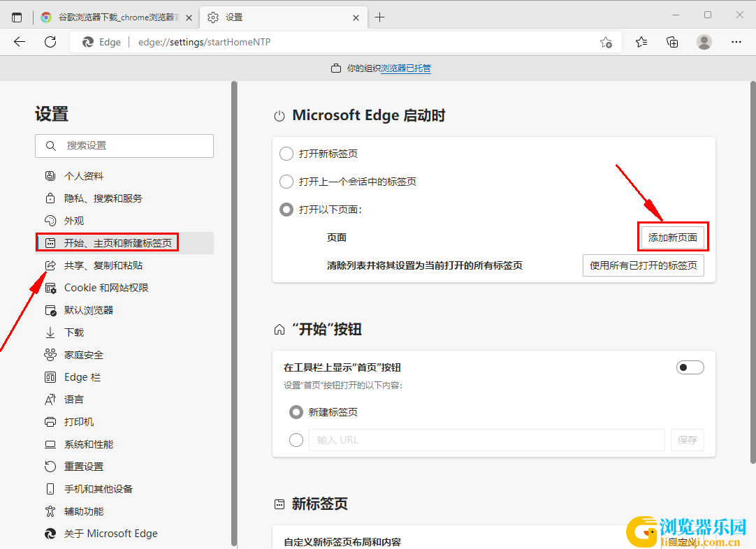Click the 保存 button
Viewport: 756px width, 549px height.
[x=687, y=440]
